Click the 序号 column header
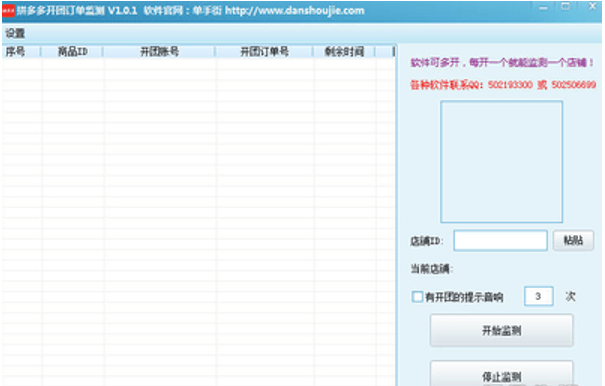Image resolution: width=605 pixels, height=386 pixels. [x=21, y=51]
